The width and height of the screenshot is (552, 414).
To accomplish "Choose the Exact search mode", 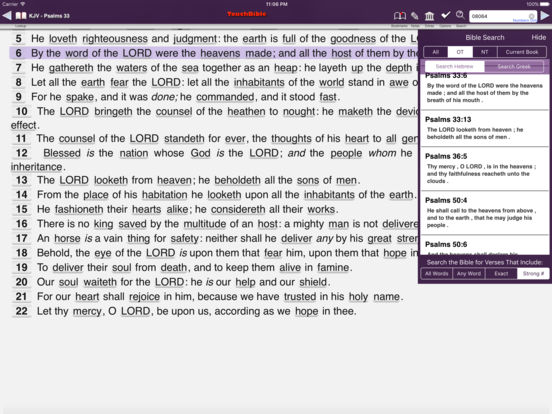I will [501, 274].
